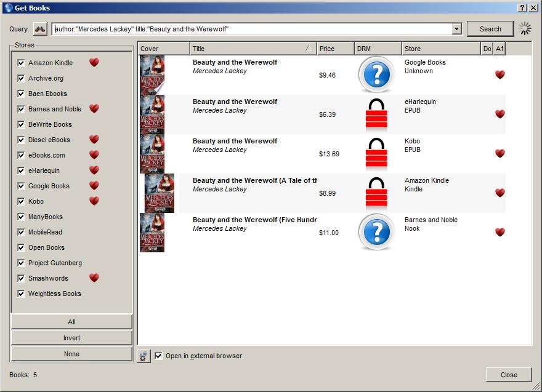Disable the Barnes and Noble store checkbox
The width and height of the screenshot is (542, 392).
pos(21,109)
